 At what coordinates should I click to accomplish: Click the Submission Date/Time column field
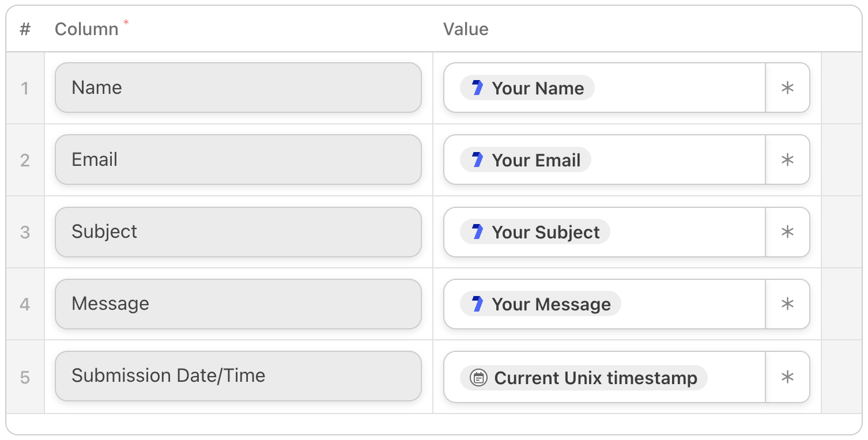click(x=238, y=376)
